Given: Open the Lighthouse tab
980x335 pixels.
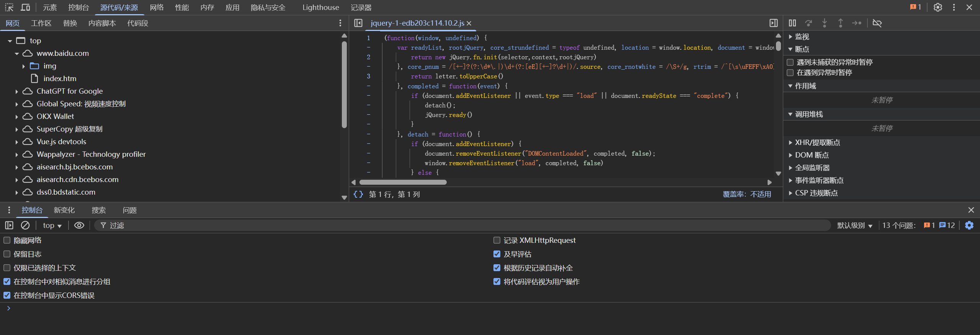Looking at the screenshot, I should (x=320, y=7).
